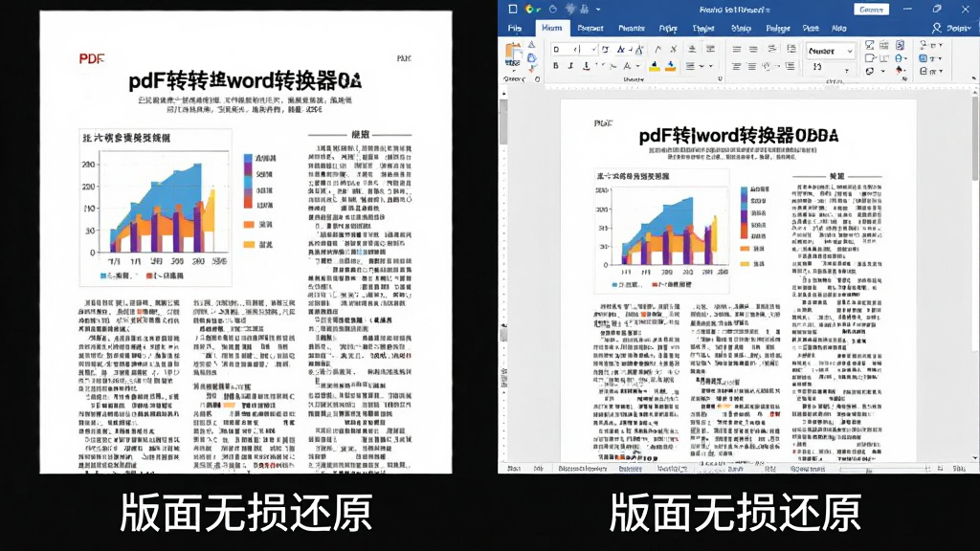Click the strikethrough X icon in font group

coord(673,49)
